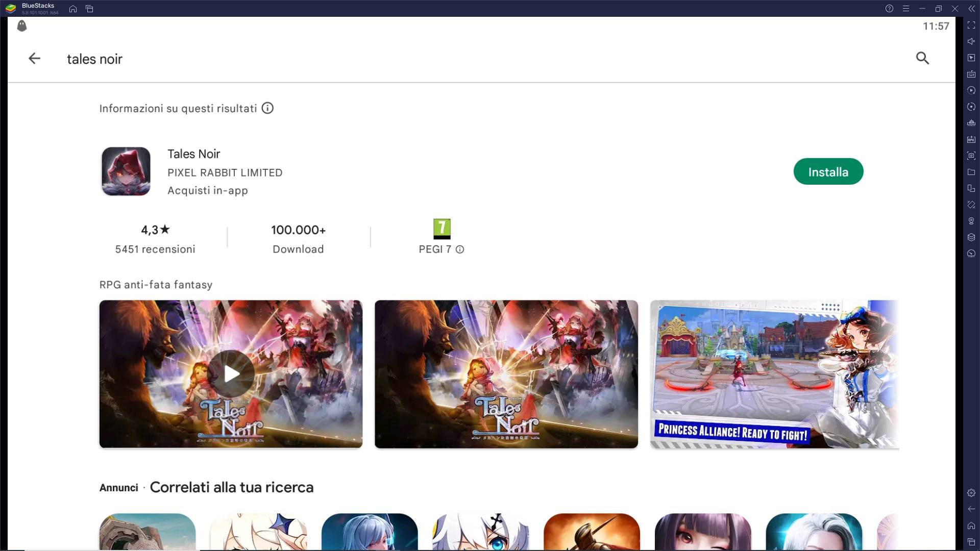Open recent apps icon at sidebar bottom
The width and height of the screenshot is (980, 551).
pyautogui.click(x=971, y=542)
